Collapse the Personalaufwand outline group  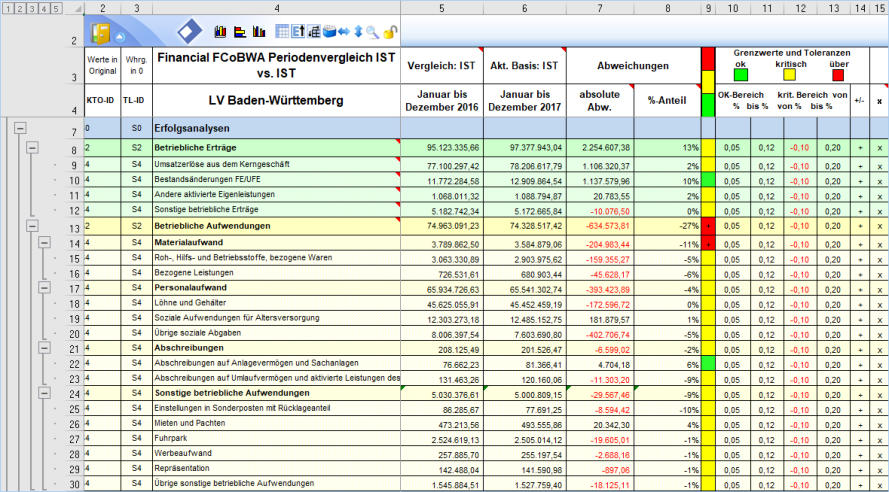[x=45, y=288]
